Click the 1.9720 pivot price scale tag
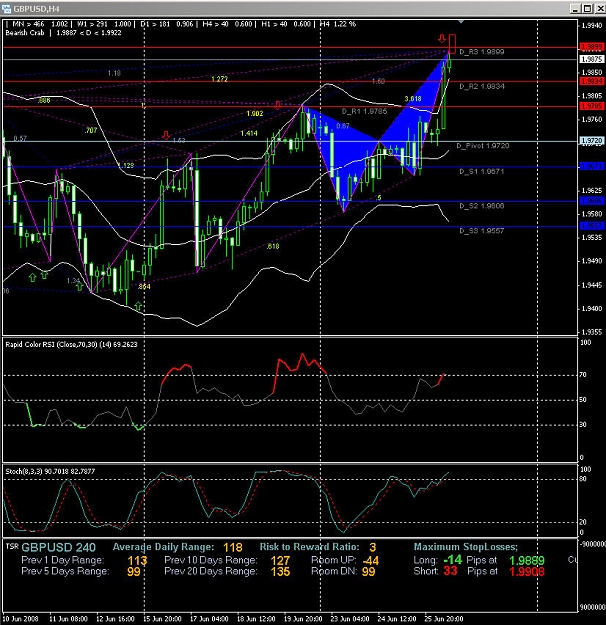Screen dimensions: 606x625 coord(592,141)
